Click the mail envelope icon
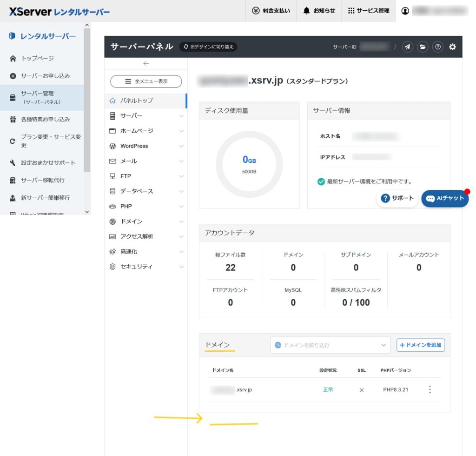The width and height of the screenshot is (476, 456). pyautogui.click(x=112, y=161)
